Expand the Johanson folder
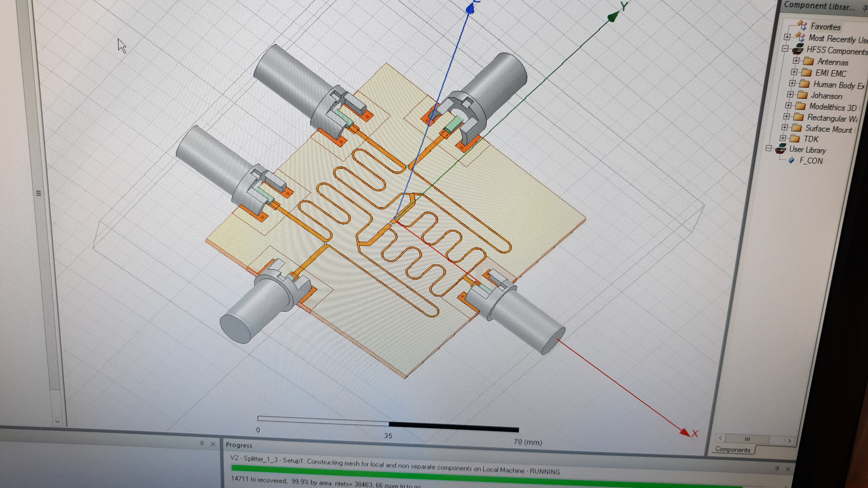The image size is (868, 488). [x=790, y=94]
